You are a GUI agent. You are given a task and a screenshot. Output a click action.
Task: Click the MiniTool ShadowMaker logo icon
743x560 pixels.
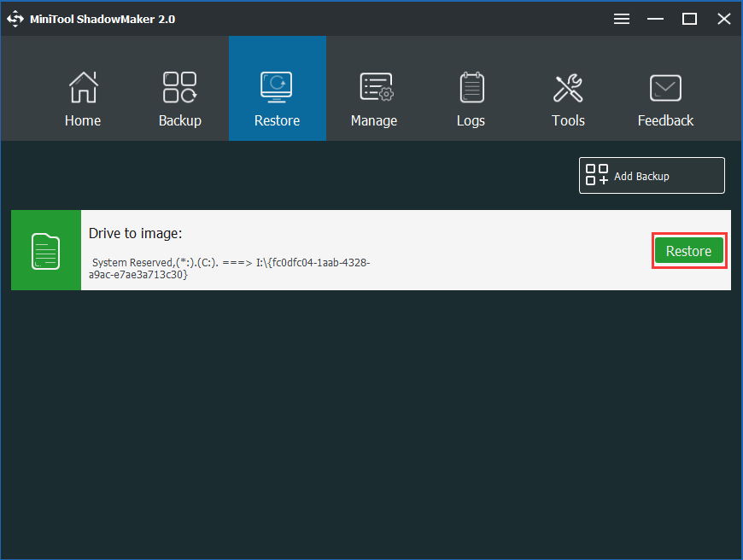click(x=15, y=19)
